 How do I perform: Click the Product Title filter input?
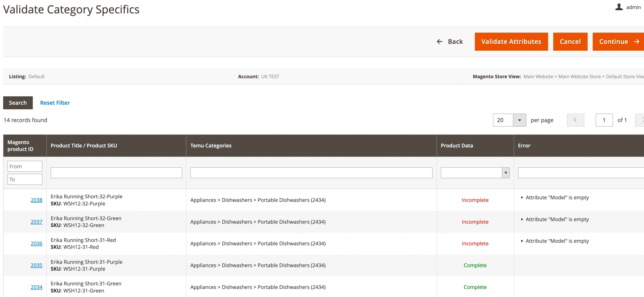116,173
